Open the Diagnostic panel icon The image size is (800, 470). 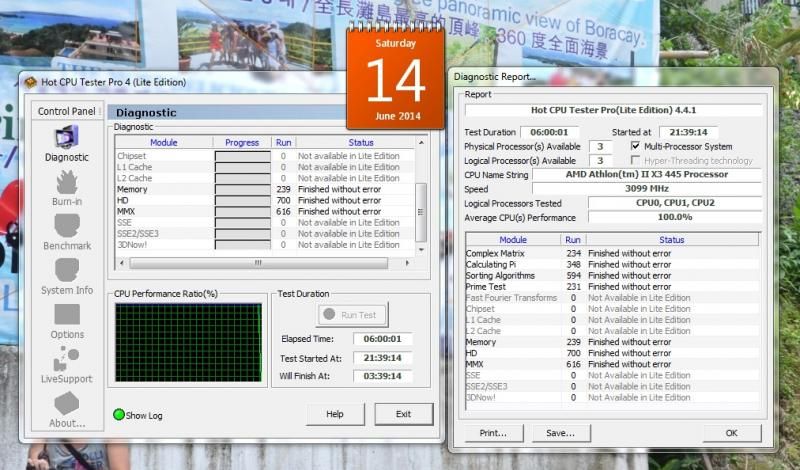[x=66, y=137]
